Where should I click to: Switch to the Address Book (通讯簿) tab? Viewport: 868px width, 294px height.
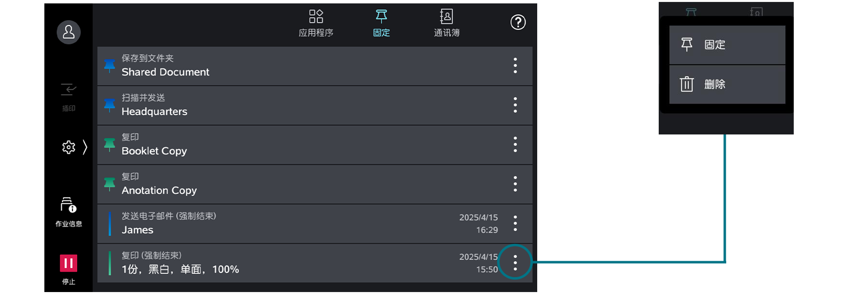coord(447,23)
